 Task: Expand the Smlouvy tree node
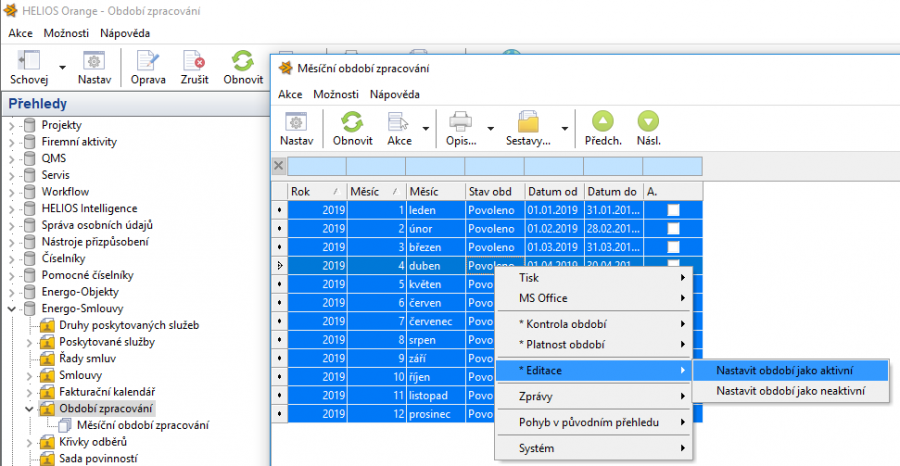pos(29,376)
